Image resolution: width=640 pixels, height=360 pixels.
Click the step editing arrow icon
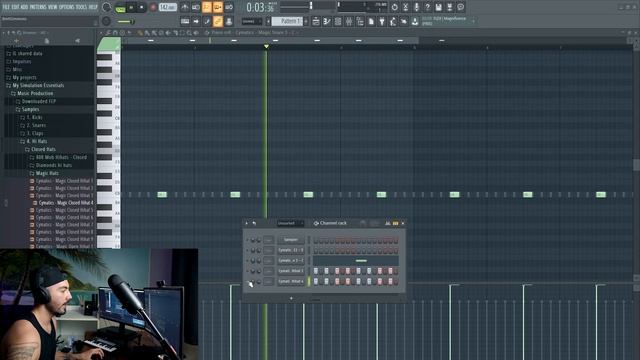[x=196, y=21]
